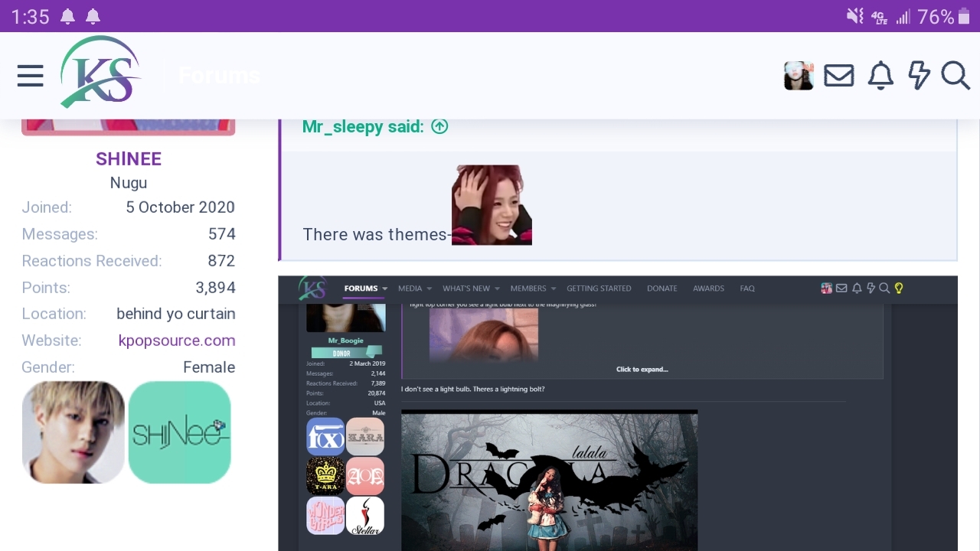The width and height of the screenshot is (980, 551).
Task: Tap the muted sound status bar icon
Action: click(x=854, y=16)
